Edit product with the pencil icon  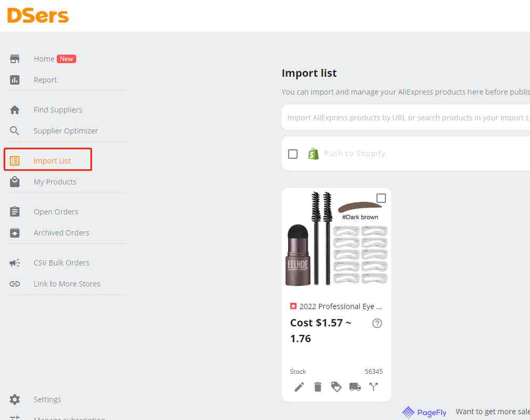coord(299,387)
